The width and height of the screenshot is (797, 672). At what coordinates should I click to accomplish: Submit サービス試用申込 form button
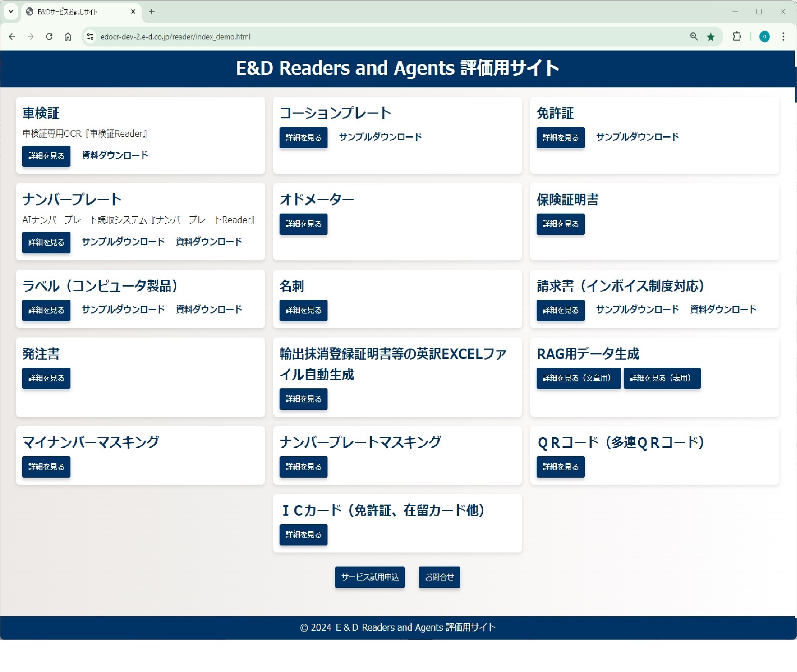pyautogui.click(x=370, y=577)
